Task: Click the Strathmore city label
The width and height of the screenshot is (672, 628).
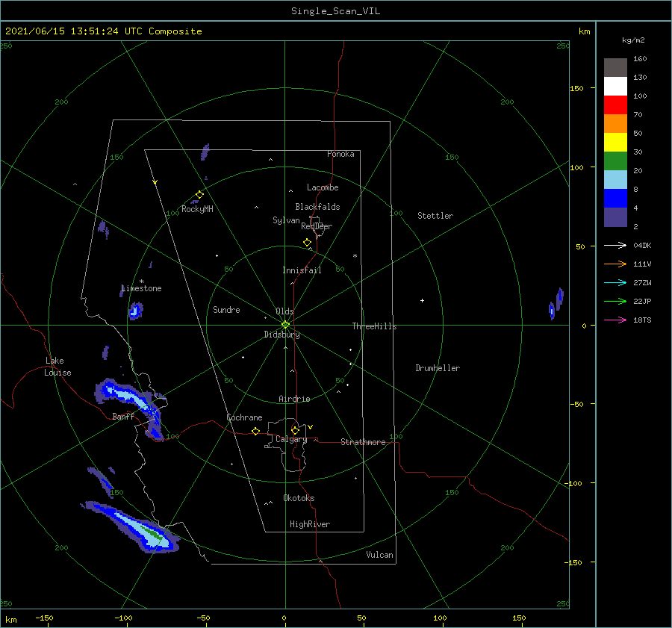Action: click(x=363, y=442)
